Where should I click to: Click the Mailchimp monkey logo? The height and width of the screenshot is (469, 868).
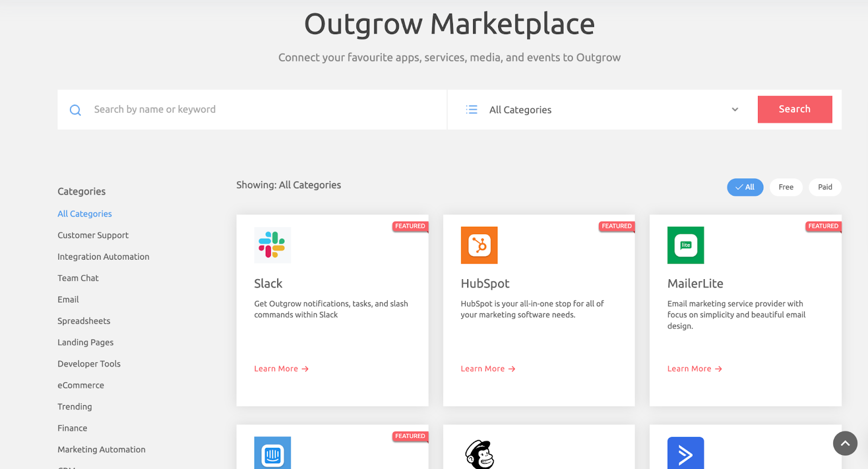pyautogui.click(x=480, y=454)
